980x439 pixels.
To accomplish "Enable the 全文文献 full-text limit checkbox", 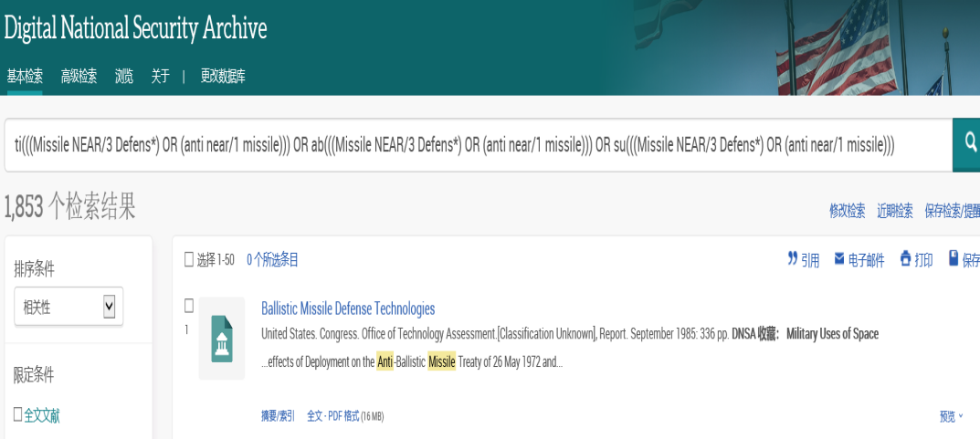I will click(17, 414).
